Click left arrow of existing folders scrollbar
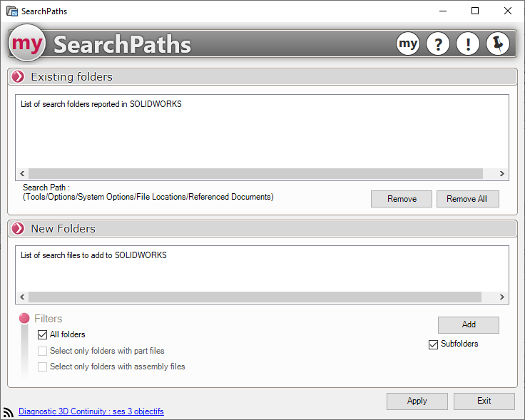 click(x=22, y=174)
